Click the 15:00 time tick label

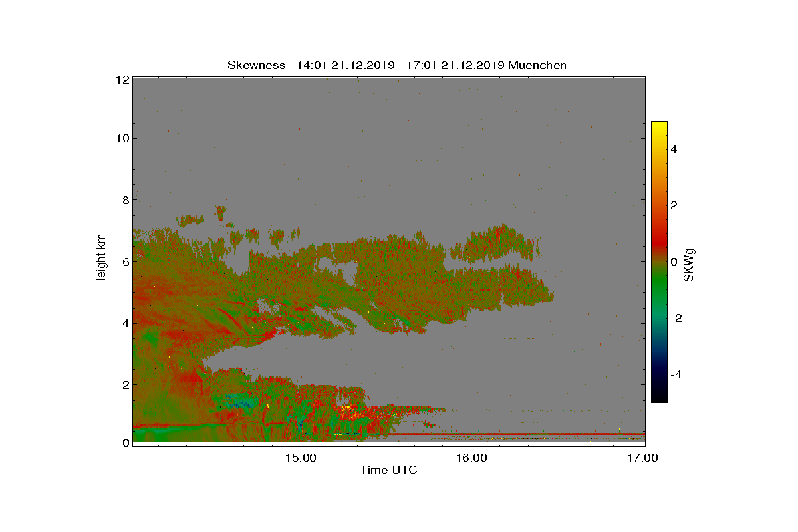[x=301, y=458]
